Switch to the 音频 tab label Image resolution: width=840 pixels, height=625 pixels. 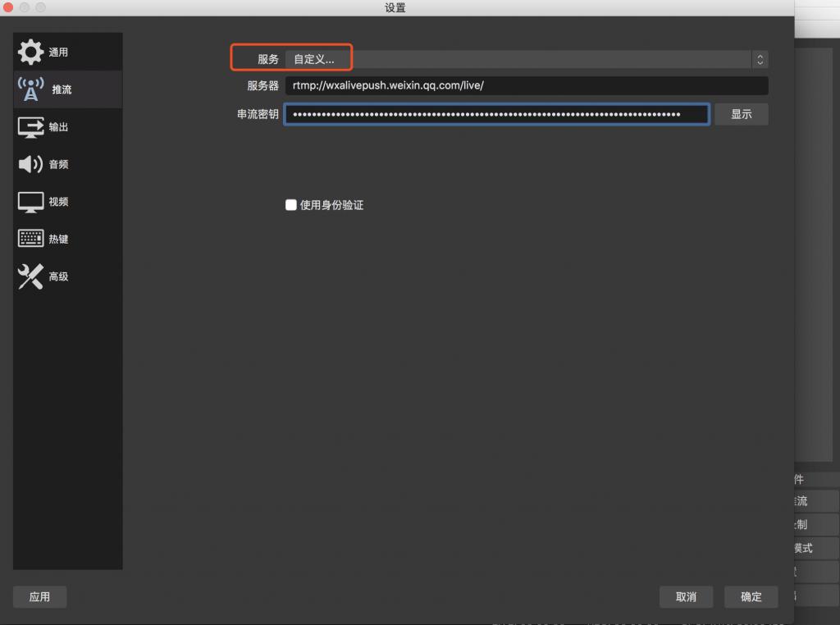(58, 164)
